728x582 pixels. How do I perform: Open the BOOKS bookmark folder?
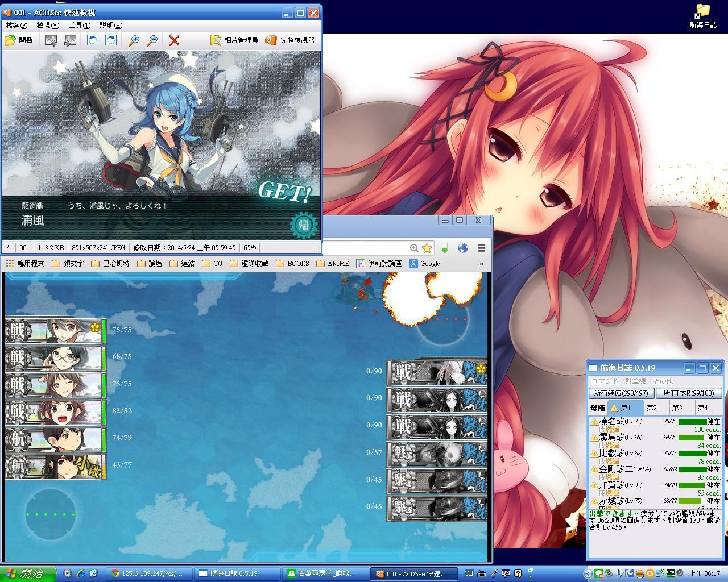coord(292,264)
